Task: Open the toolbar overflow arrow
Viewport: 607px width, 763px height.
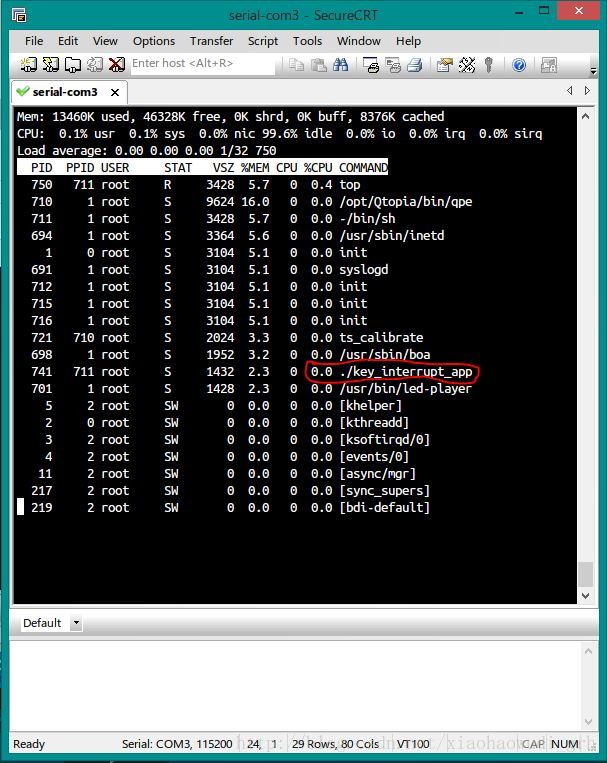Action: point(593,71)
